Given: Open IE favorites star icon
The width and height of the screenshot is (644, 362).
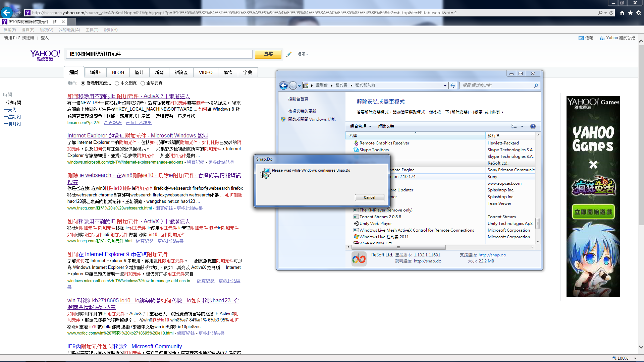Looking at the screenshot, I should [630, 13].
